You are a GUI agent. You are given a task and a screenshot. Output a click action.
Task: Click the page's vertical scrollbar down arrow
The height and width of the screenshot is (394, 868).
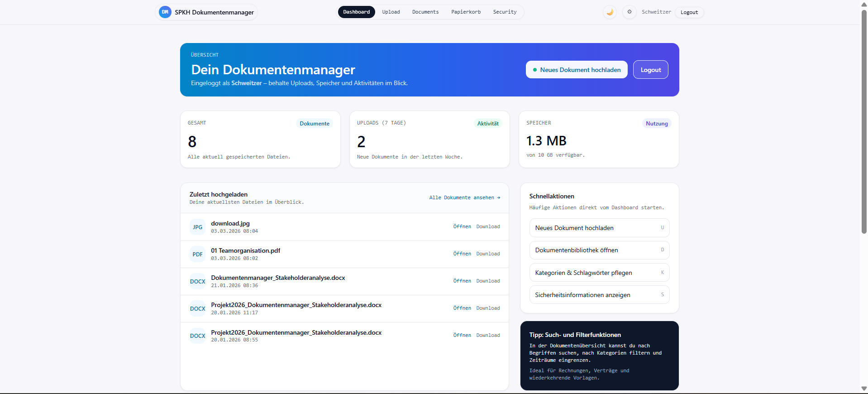(864, 389)
